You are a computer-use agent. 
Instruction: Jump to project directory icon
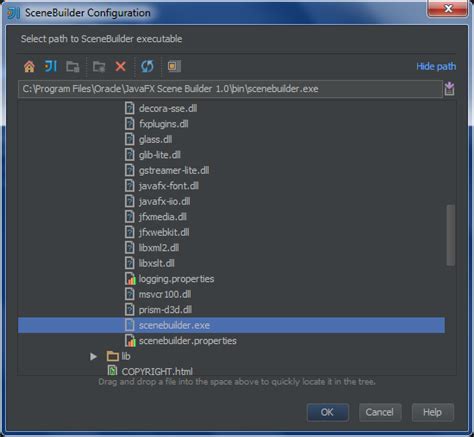pos(50,66)
